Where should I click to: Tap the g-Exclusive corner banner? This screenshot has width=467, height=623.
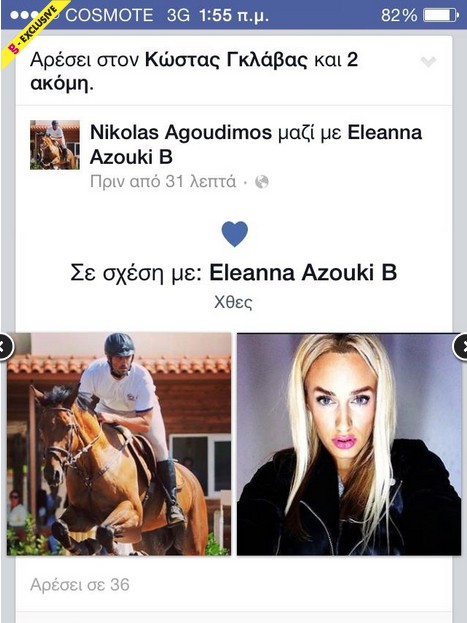tap(32, 33)
